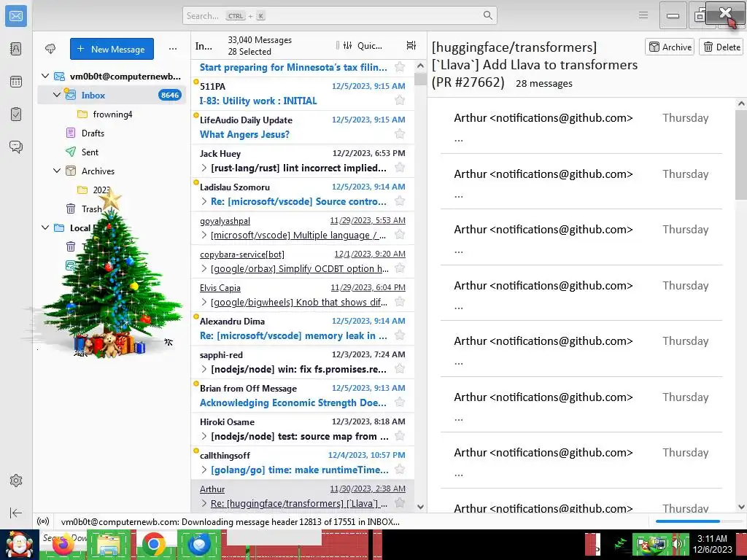Collapse the Archives folder tree
Screen dimensions: 747x560
[57, 171]
